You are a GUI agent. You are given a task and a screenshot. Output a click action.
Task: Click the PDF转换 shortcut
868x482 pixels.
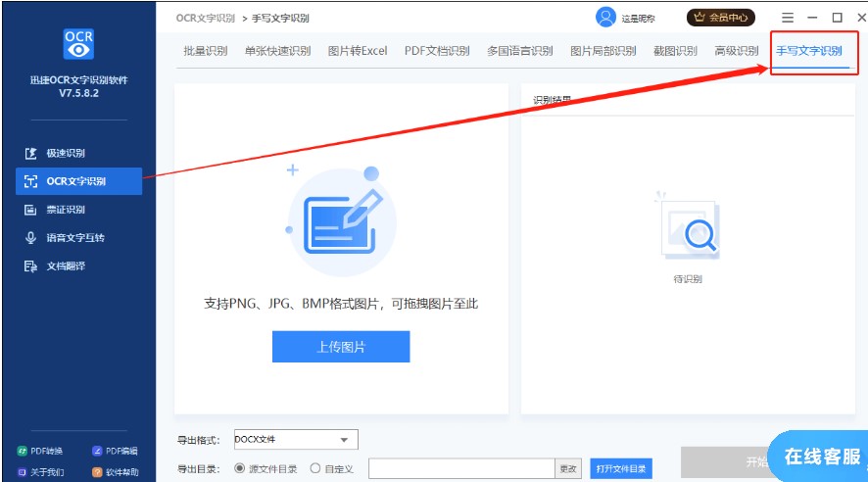40,451
